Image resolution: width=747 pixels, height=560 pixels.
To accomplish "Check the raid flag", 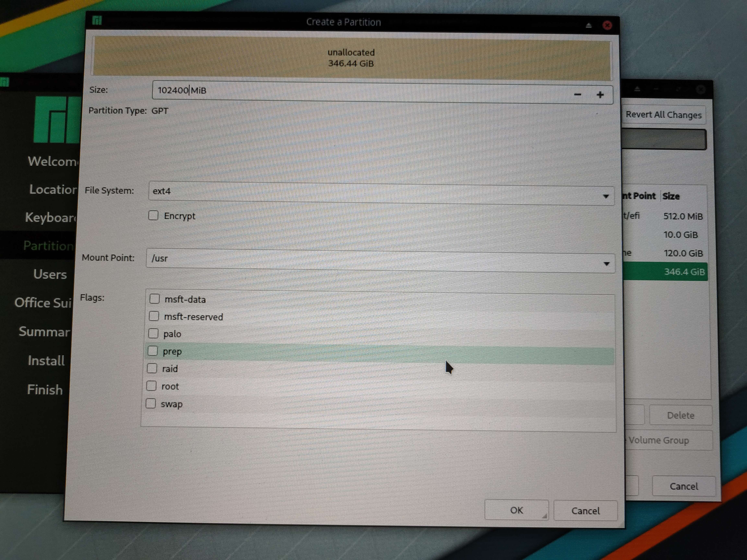I will coord(152,368).
